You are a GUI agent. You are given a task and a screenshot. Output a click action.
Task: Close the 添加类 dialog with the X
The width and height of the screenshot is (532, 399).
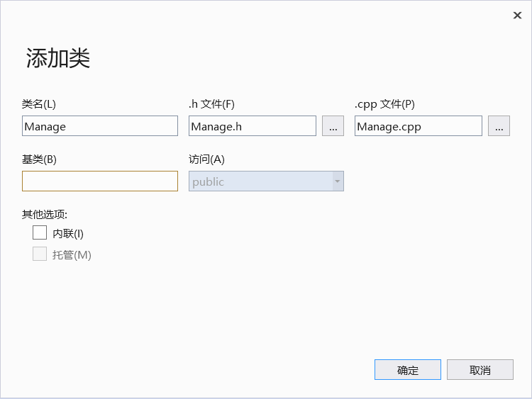click(517, 16)
